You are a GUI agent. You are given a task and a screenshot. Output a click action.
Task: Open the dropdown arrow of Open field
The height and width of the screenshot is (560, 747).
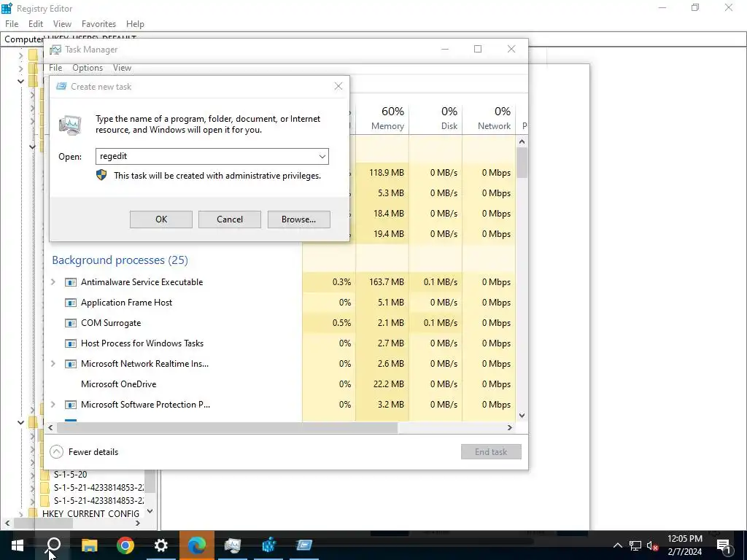(322, 157)
